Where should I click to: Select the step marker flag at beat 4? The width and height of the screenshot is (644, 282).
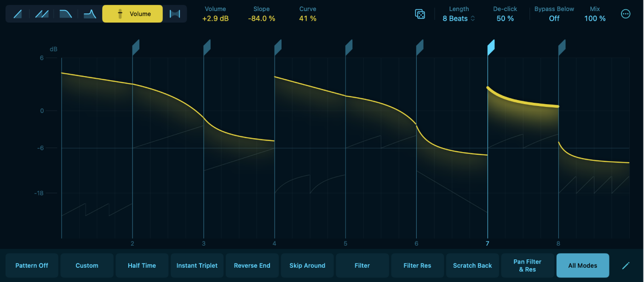(278, 47)
